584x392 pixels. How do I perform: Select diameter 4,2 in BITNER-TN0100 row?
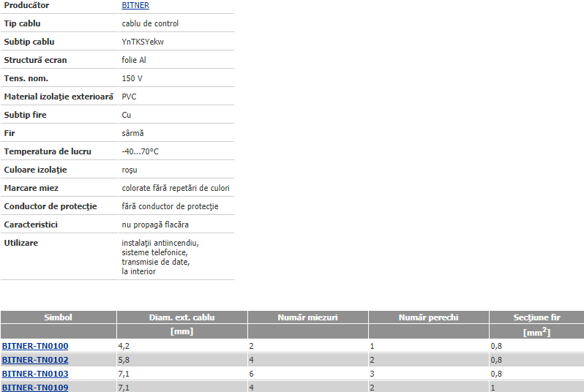(x=124, y=346)
